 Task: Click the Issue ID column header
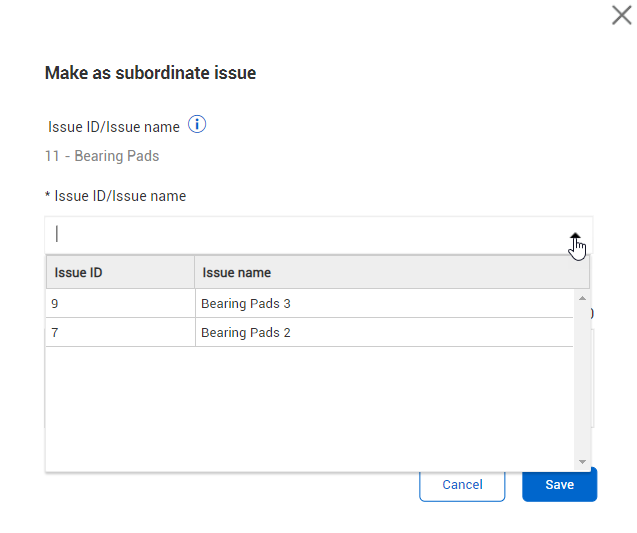tap(120, 272)
